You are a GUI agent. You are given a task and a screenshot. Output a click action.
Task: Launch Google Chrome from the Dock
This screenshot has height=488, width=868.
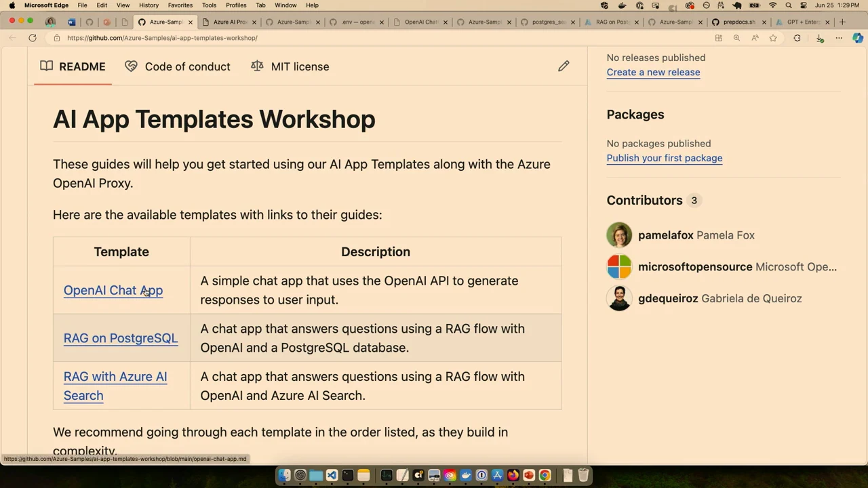tap(545, 475)
